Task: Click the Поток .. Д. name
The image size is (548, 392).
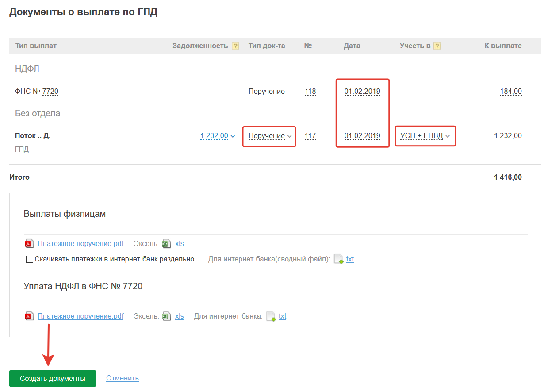Action: (x=33, y=136)
